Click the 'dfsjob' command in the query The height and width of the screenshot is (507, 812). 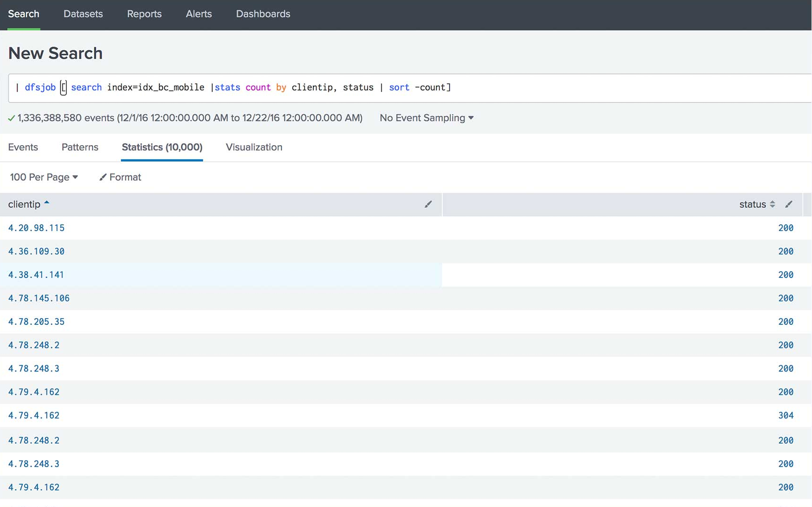tap(40, 88)
